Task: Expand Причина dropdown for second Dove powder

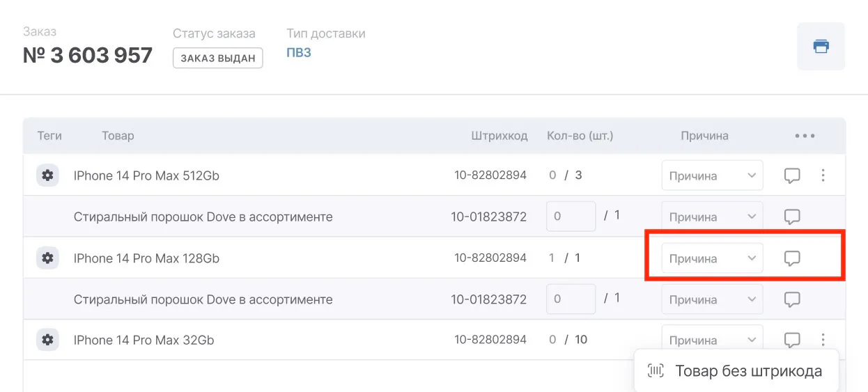Action: click(712, 299)
